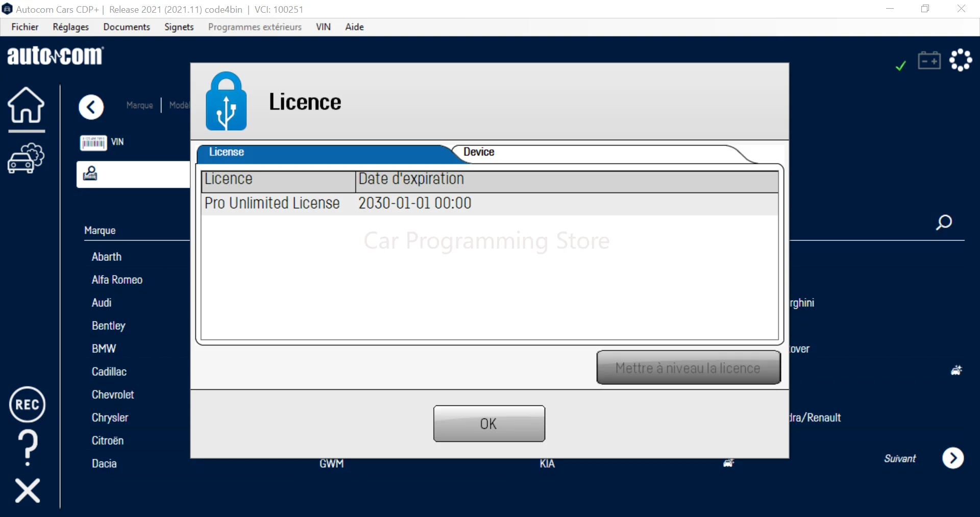Select the Audi brand
980x517 pixels.
click(102, 303)
